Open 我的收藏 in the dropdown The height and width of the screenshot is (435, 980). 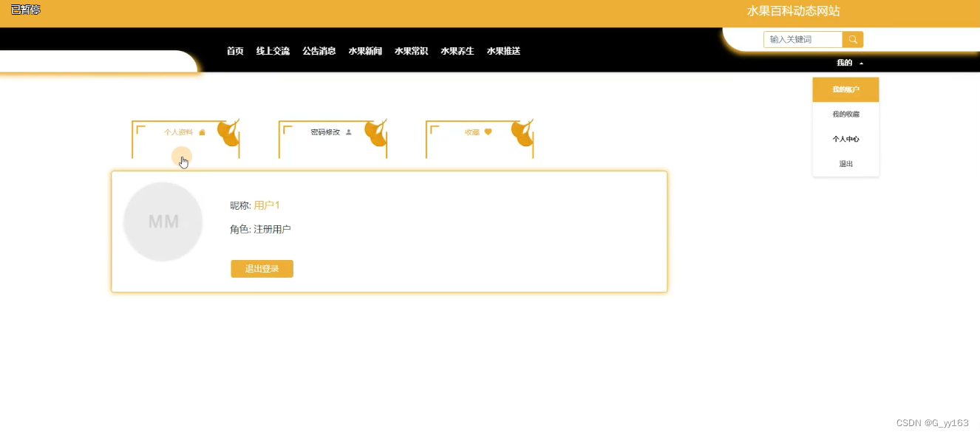click(x=845, y=114)
